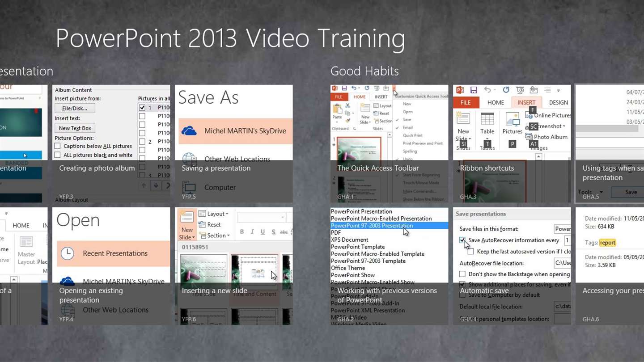This screenshot has height=362, width=644.
Task: Click the Bold B icon in Inserting a new slide thumbnail
Action: tap(242, 232)
